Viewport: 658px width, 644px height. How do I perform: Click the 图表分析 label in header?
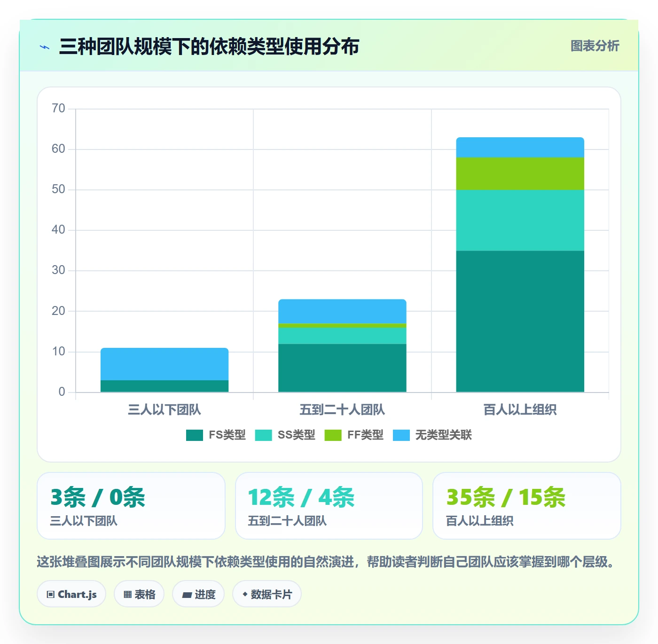pyautogui.click(x=595, y=46)
